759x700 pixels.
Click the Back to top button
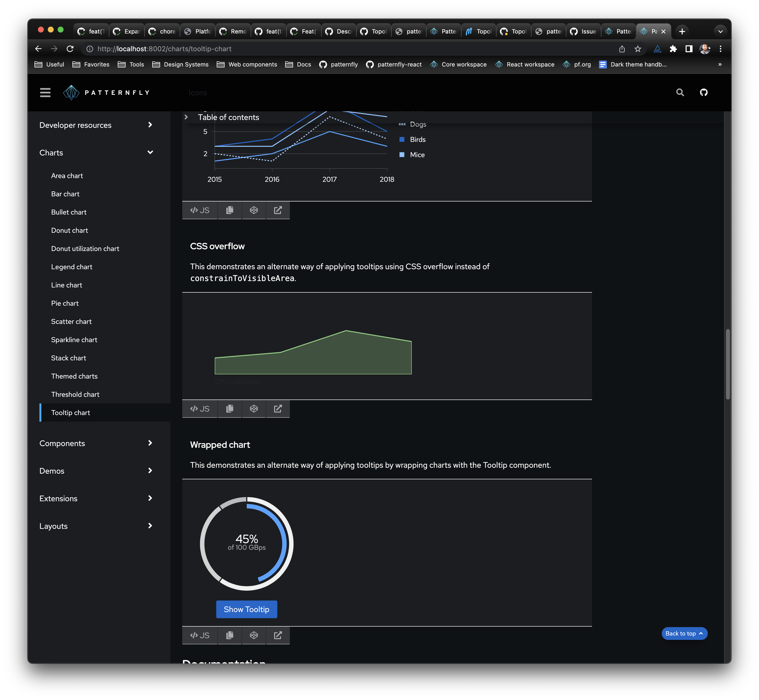(x=684, y=633)
